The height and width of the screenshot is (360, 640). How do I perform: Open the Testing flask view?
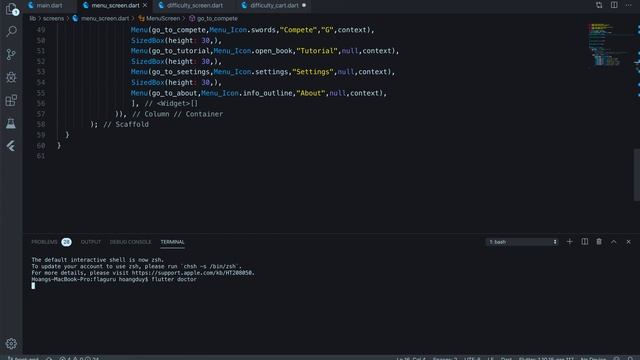(x=11, y=123)
